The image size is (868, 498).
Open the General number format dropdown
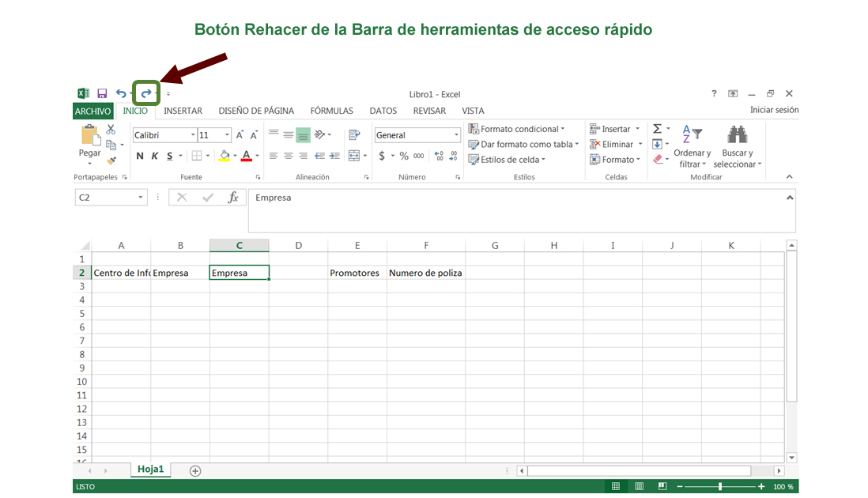456,135
